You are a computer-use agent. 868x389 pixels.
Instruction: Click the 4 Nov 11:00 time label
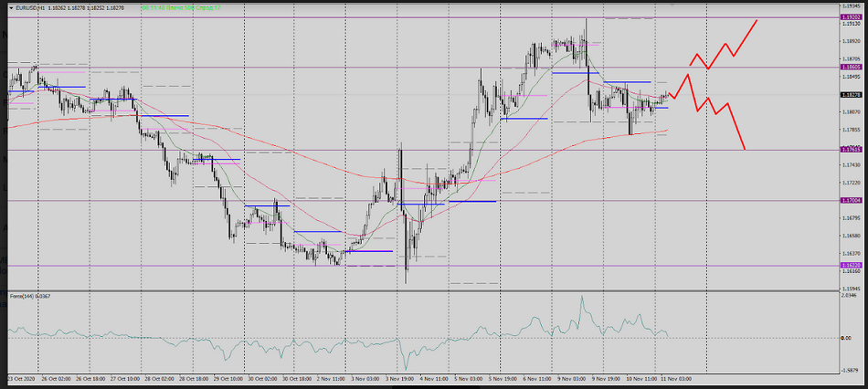point(435,378)
